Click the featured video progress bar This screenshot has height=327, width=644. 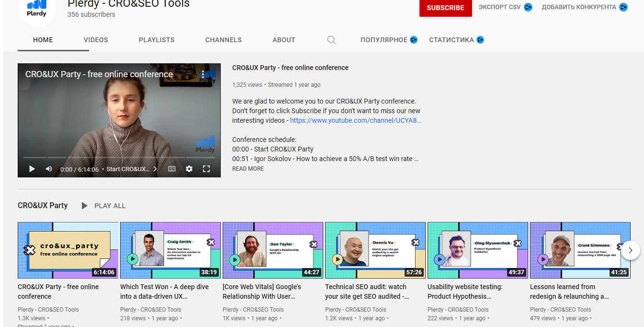(119, 157)
